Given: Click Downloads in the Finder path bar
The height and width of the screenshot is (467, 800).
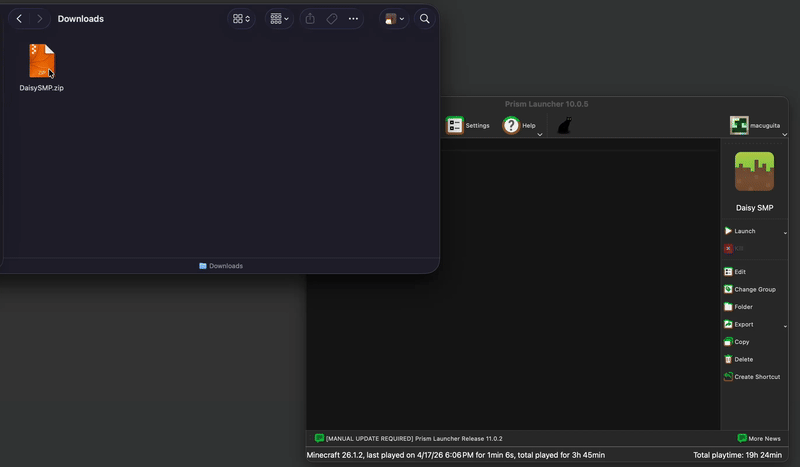Looking at the screenshot, I should click(221, 266).
